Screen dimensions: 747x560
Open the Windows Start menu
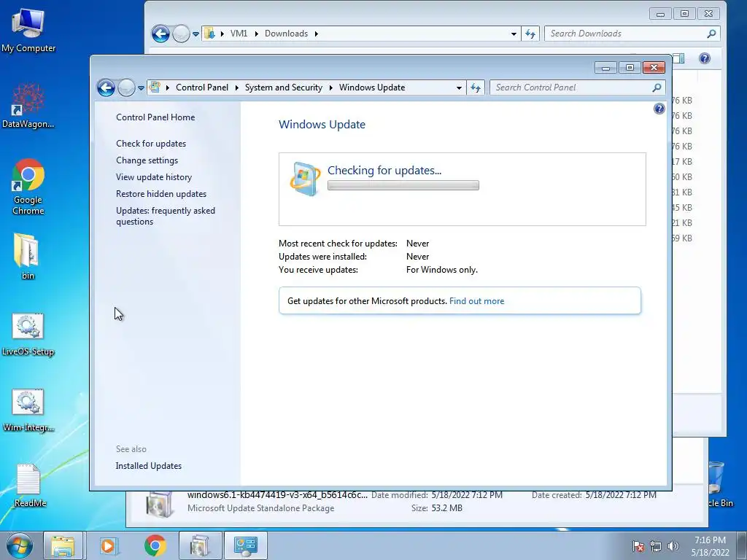pyautogui.click(x=19, y=545)
